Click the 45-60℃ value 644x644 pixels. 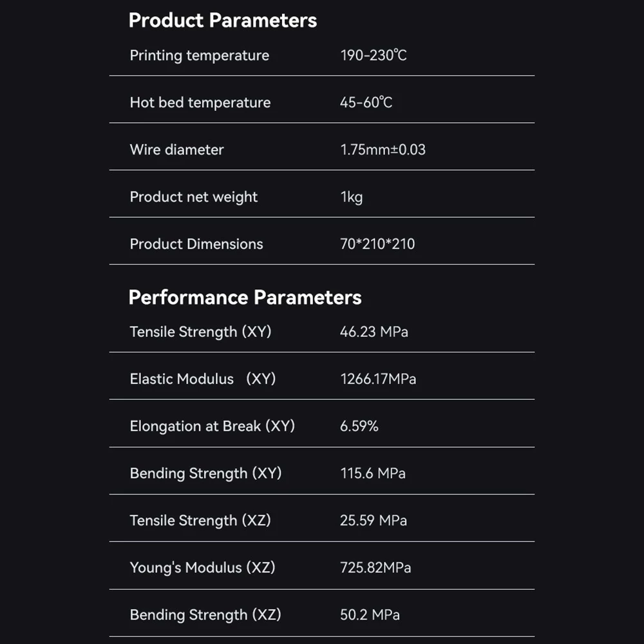[366, 102]
